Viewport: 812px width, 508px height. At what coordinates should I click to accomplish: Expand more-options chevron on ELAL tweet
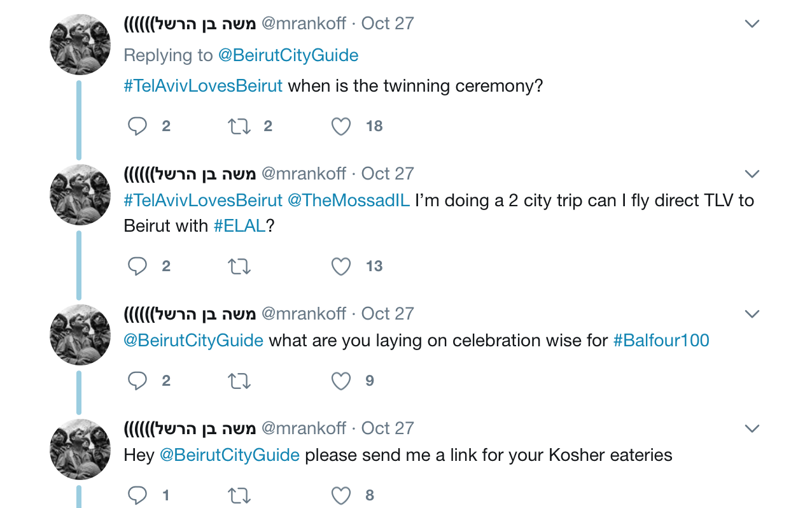752,174
